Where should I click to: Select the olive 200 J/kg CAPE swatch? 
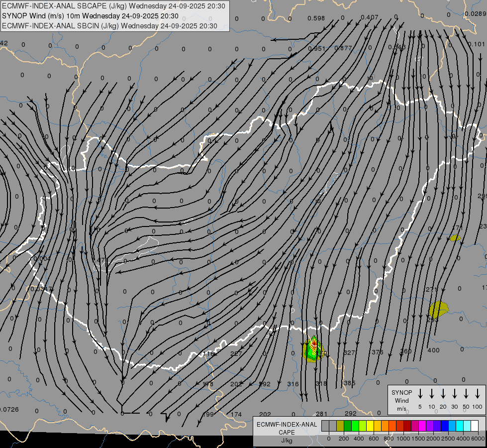click(340, 426)
